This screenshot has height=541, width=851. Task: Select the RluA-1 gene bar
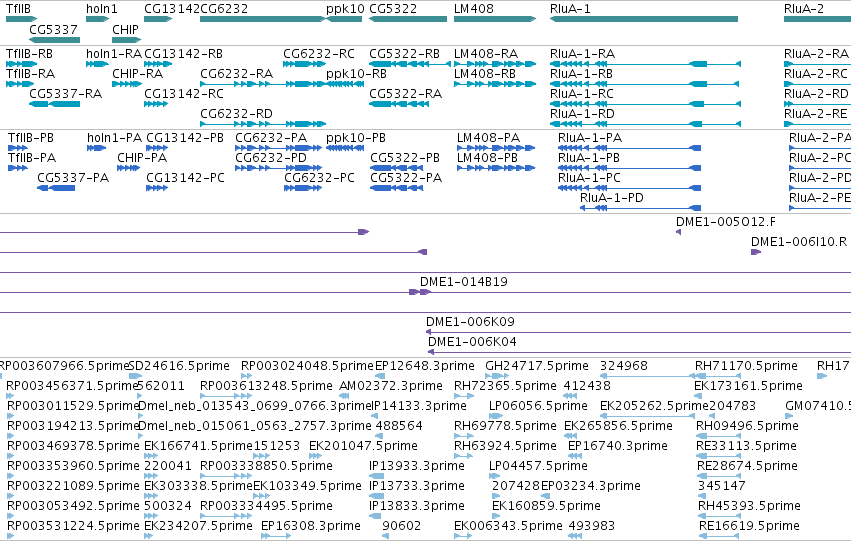tap(644, 19)
